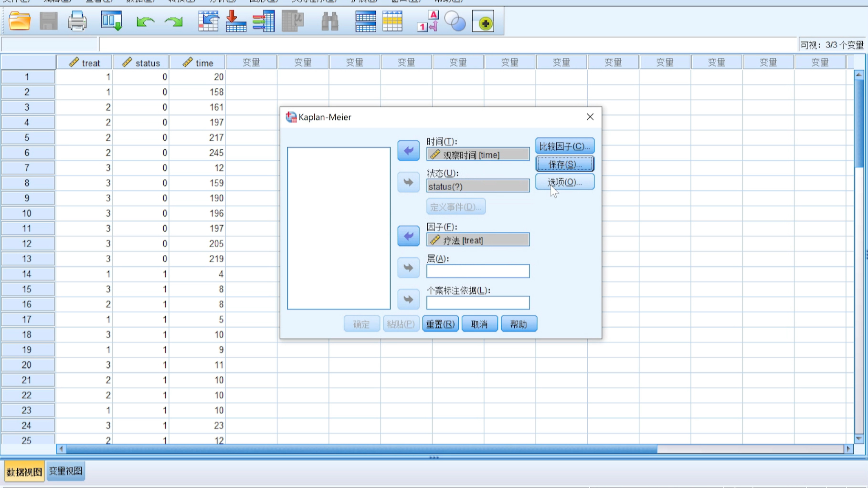The height and width of the screenshot is (488, 868).
Task: Switch to the 数据视图 data view tab
Action: pyautogui.click(x=24, y=472)
